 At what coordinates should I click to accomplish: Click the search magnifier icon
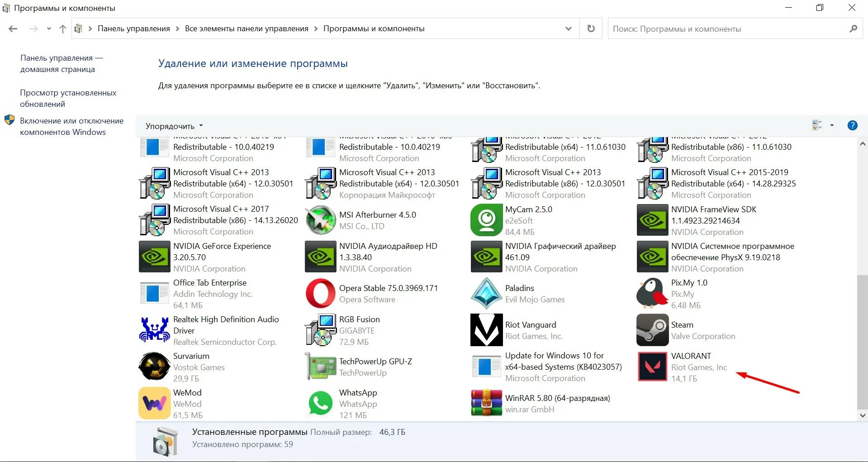coord(854,29)
